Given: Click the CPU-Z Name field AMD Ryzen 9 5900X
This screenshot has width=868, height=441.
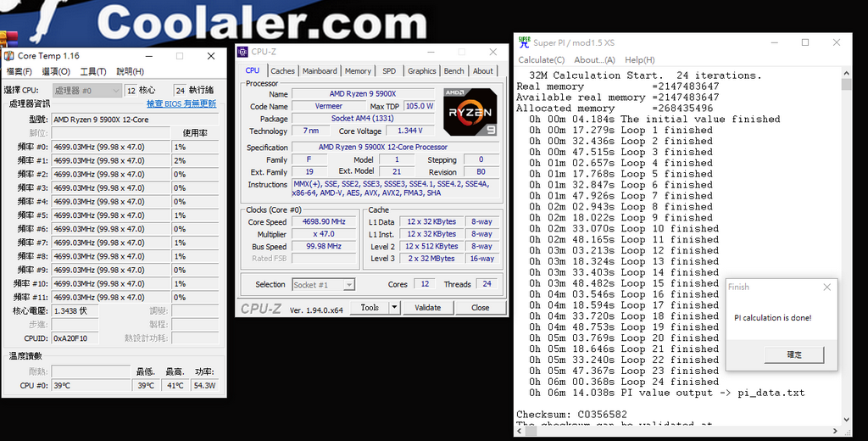Looking at the screenshot, I should 363,93.
